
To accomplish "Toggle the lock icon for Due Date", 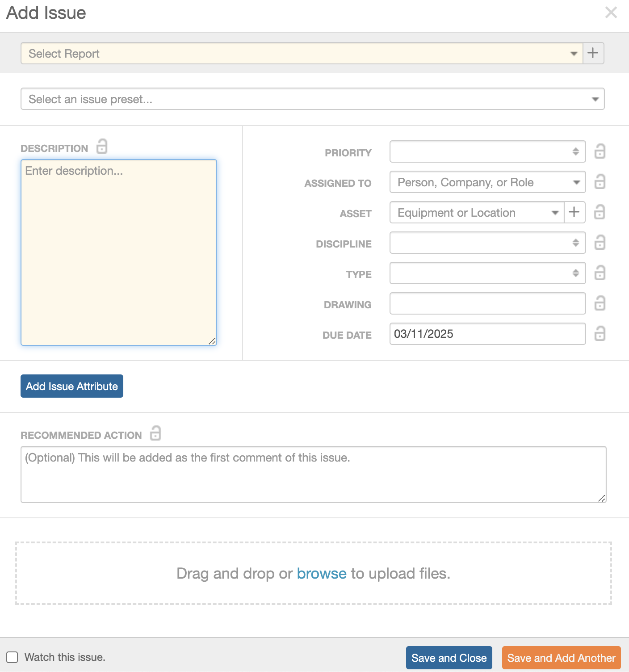I will 600,334.
